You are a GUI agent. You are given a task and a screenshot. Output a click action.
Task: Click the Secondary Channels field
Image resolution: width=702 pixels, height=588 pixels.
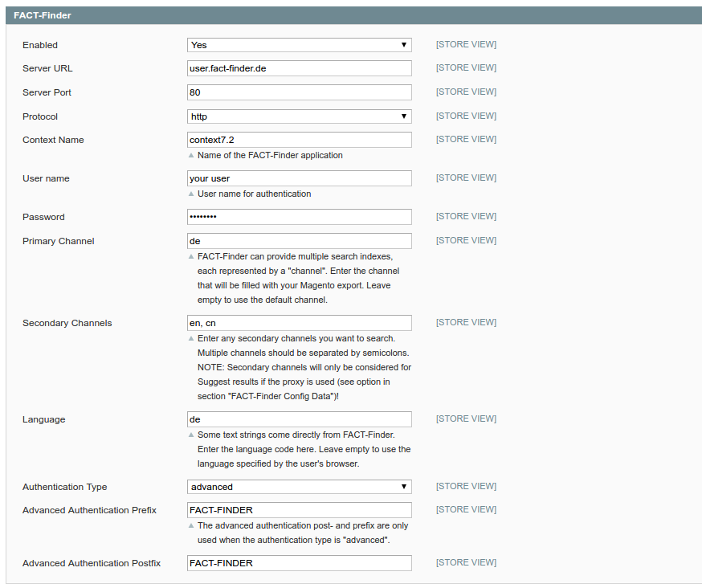(298, 322)
